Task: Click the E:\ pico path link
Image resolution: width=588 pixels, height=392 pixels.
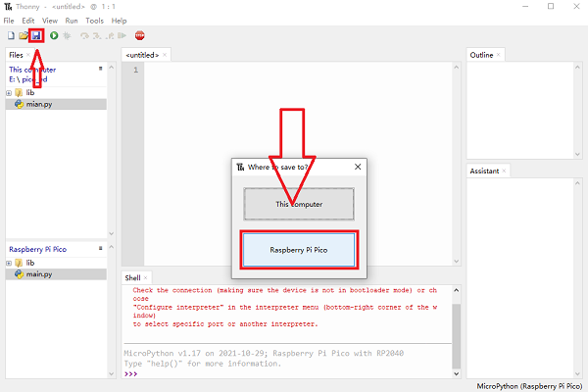Action: pos(28,79)
